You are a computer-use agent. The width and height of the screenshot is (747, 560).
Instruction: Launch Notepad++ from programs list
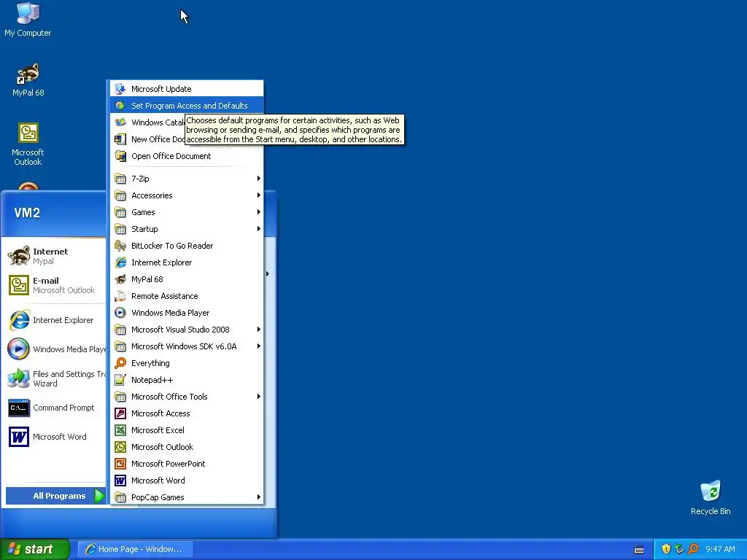(186, 380)
